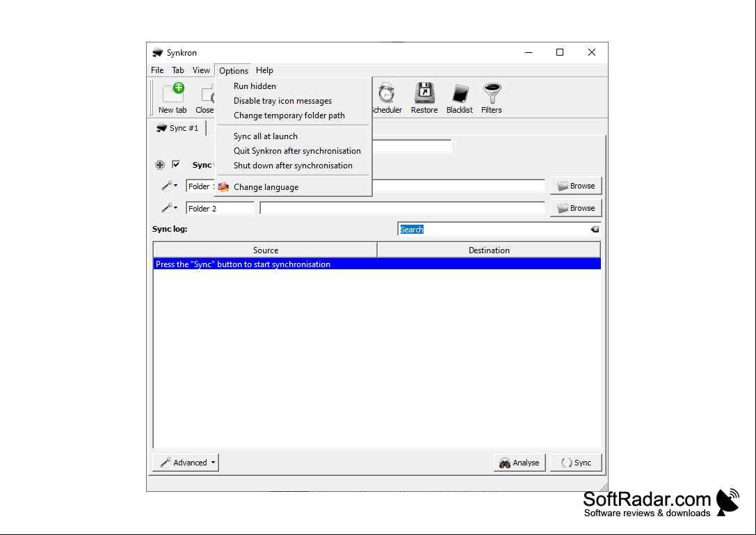Select Disable tray icon messages

[x=293, y=101]
